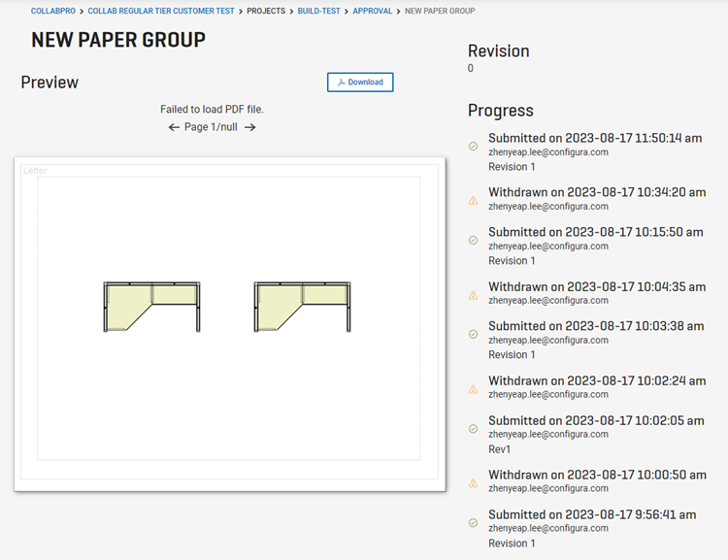728x560 pixels.
Task: Click the warning icon for 10:00:50 am withdrawal
Action: pos(473,483)
